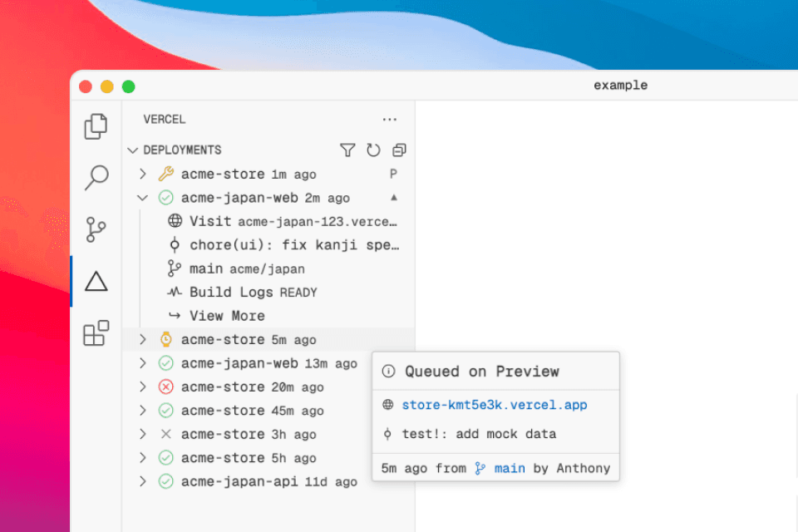Image resolution: width=798 pixels, height=532 pixels.
Task: Collapse the DEPLOYMENTS section
Action: pyautogui.click(x=132, y=150)
